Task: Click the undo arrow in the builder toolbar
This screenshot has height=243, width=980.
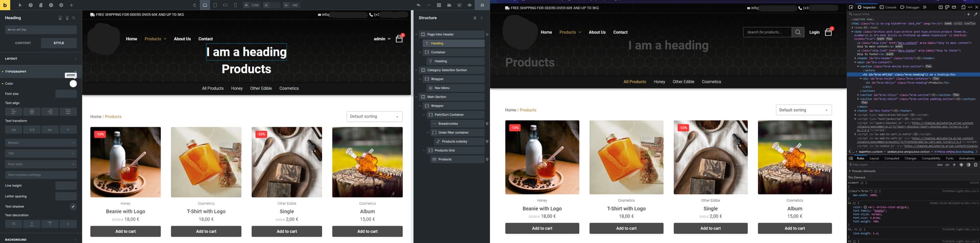Action: pos(419,5)
